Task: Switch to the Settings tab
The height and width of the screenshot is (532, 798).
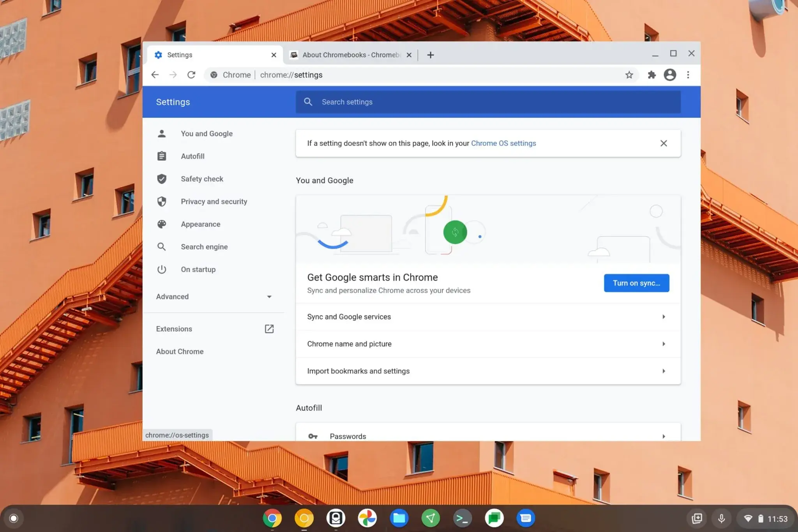Action: (214, 55)
